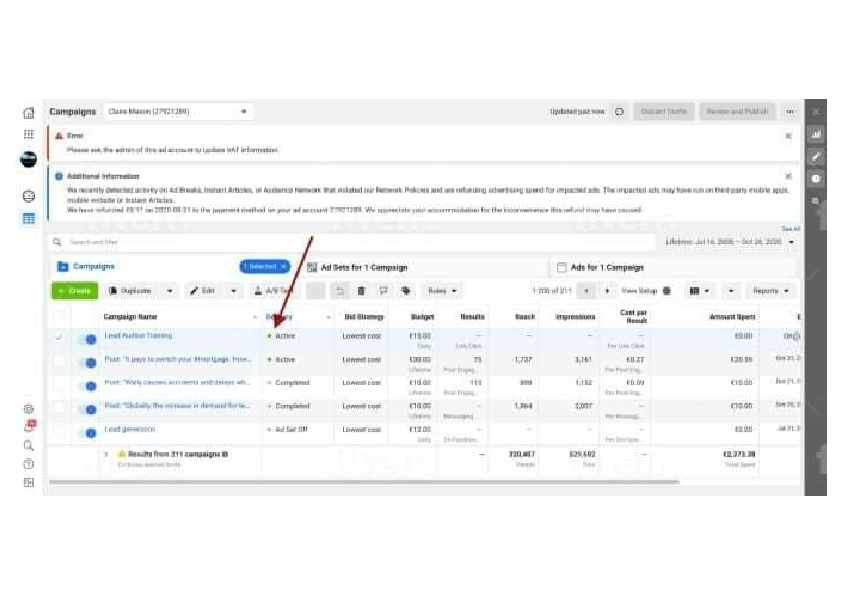The image size is (842, 595).
Task: Open the Lifetime date range dropdown
Action: tap(730, 242)
